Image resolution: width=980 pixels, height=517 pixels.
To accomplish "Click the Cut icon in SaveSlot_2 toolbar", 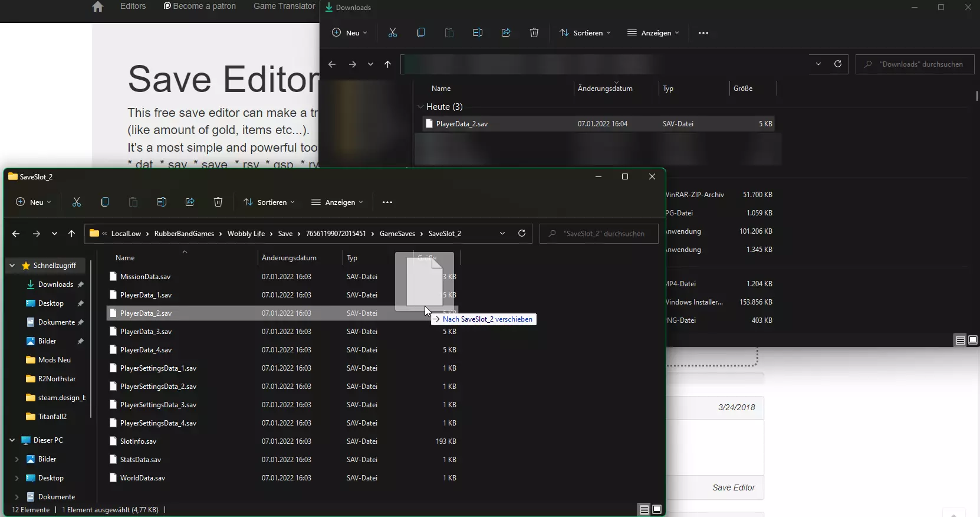I will (77, 202).
